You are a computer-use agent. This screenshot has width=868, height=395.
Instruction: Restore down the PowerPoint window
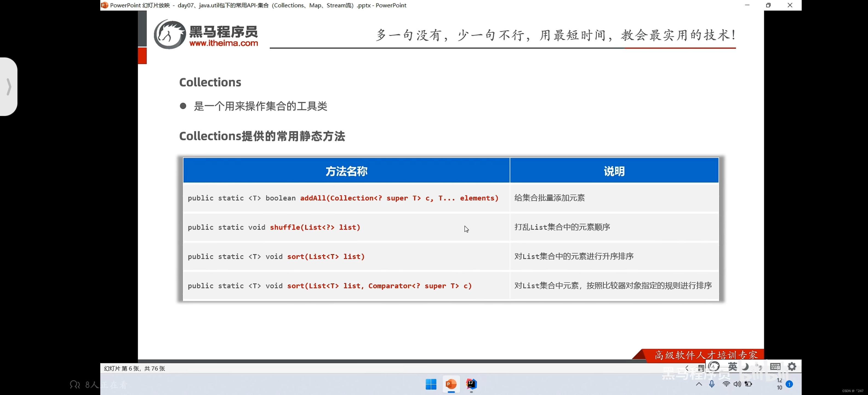pyautogui.click(x=768, y=5)
